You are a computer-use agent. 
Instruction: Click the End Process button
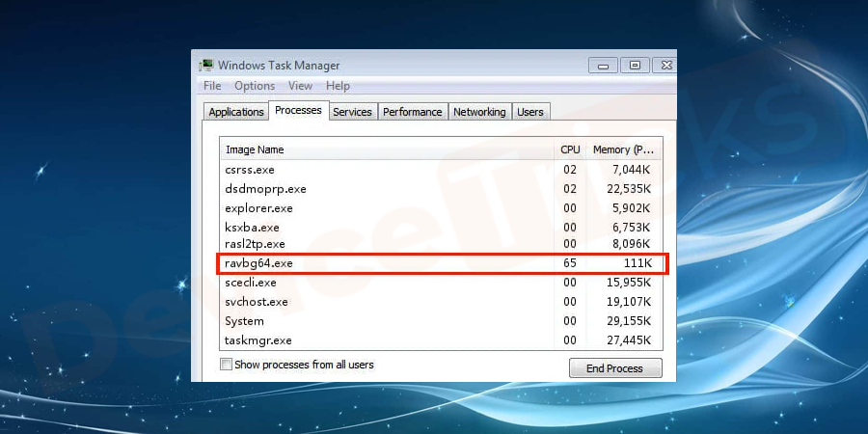coord(615,368)
